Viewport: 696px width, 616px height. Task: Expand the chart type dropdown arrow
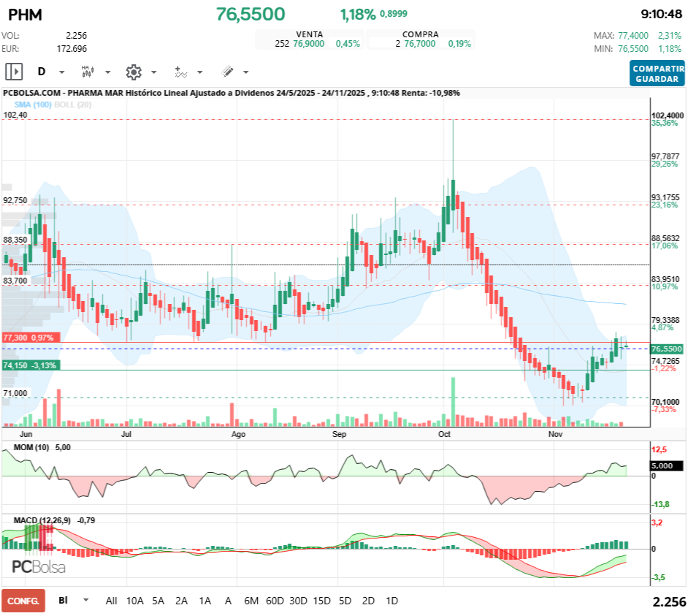pos(107,72)
